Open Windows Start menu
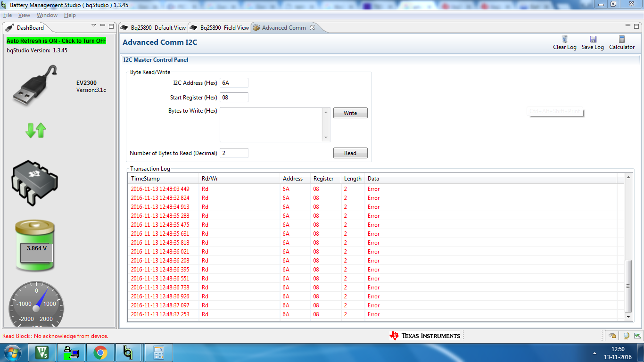The image size is (644, 362). [x=12, y=353]
